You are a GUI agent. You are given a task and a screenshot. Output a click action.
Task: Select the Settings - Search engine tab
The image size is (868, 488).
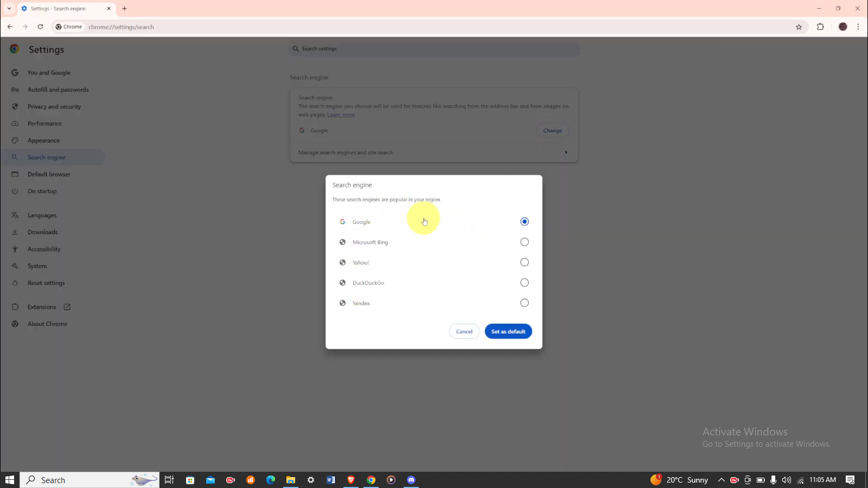[x=65, y=9]
